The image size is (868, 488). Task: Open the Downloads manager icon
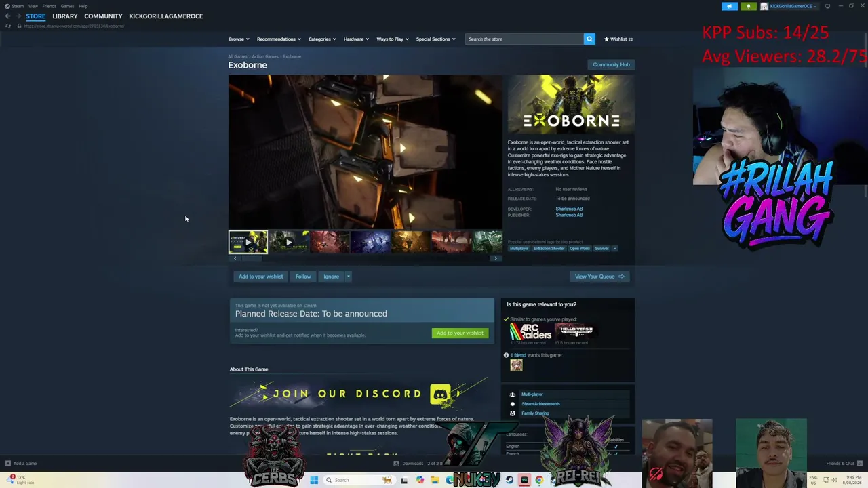(x=397, y=464)
